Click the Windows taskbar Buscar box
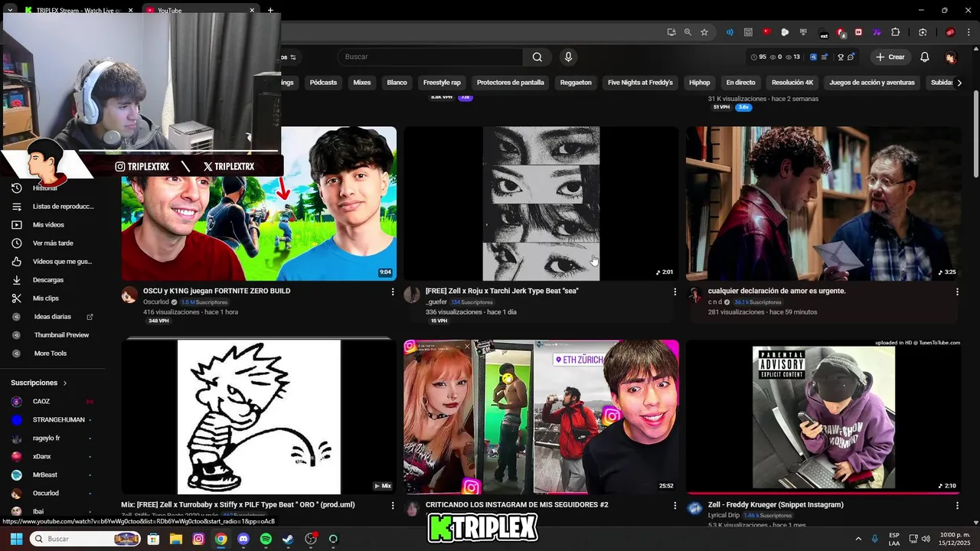This screenshot has width=980, height=551. (86, 539)
